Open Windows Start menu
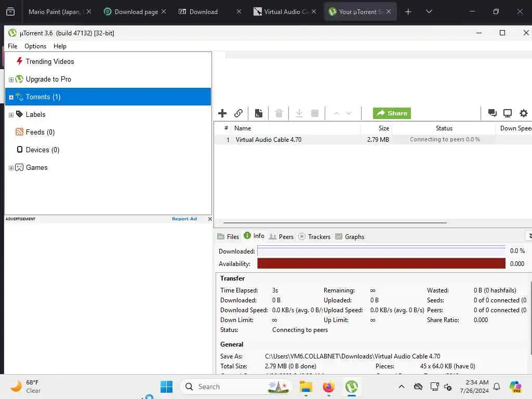The width and height of the screenshot is (532, 399). pos(166,387)
